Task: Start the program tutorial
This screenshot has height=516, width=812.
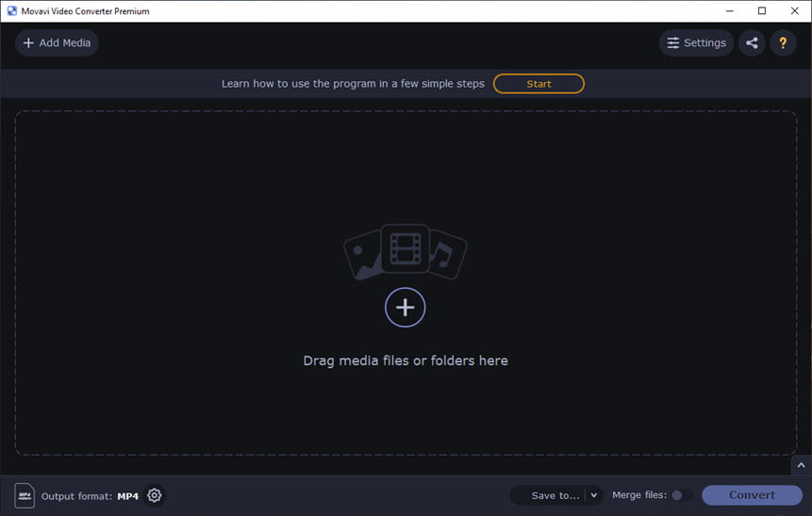Action: [x=539, y=84]
